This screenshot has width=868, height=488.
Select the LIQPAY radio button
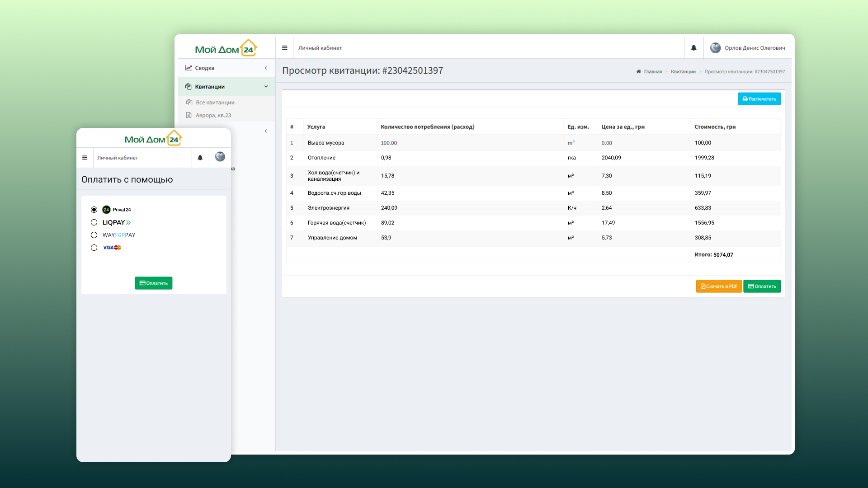(x=94, y=222)
